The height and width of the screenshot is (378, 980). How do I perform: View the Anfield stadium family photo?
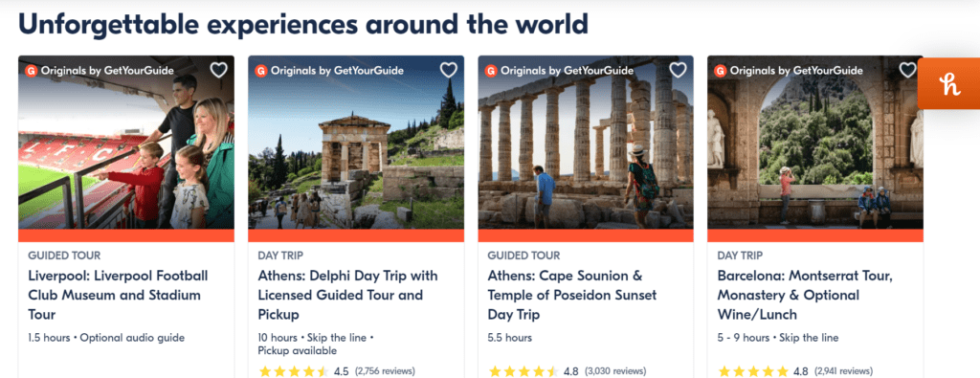pyautogui.click(x=126, y=143)
